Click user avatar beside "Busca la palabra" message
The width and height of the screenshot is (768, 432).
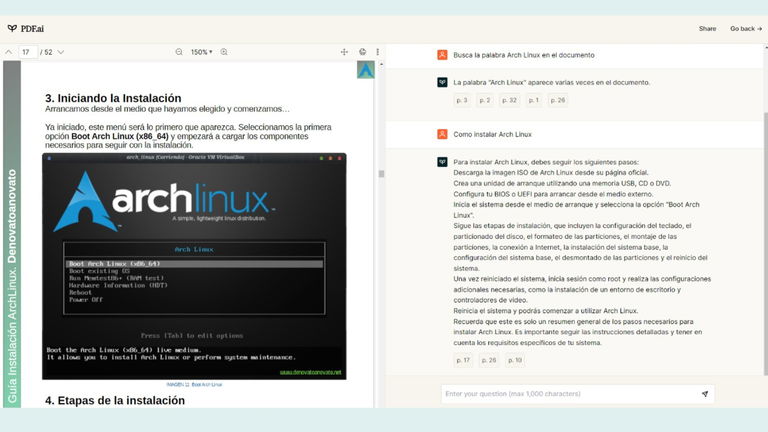click(442, 55)
